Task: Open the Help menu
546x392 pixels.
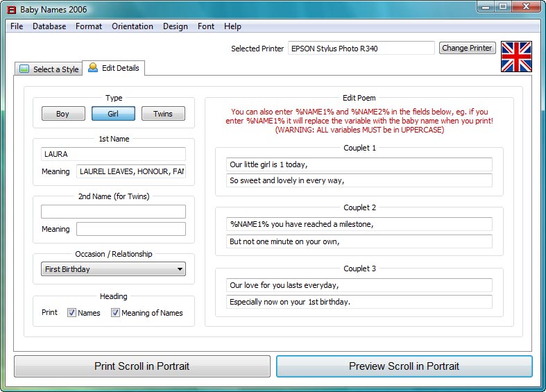Action: 232,26
